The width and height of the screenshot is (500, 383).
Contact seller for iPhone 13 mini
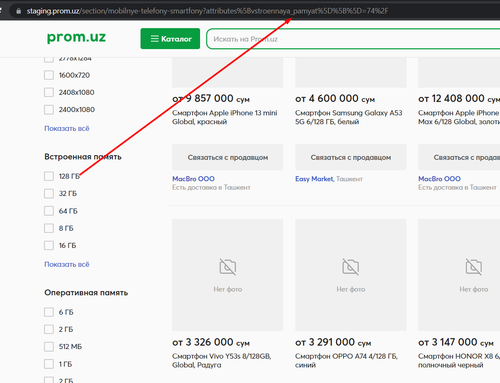pos(228,157)
